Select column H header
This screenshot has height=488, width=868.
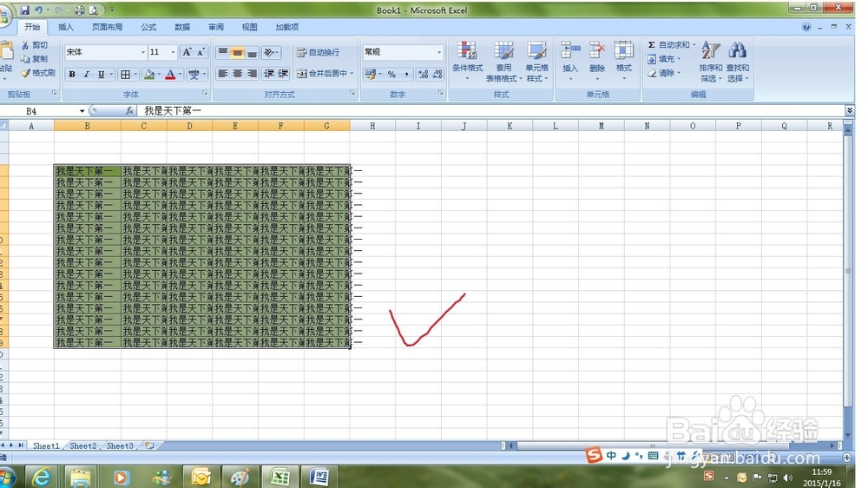372,126
